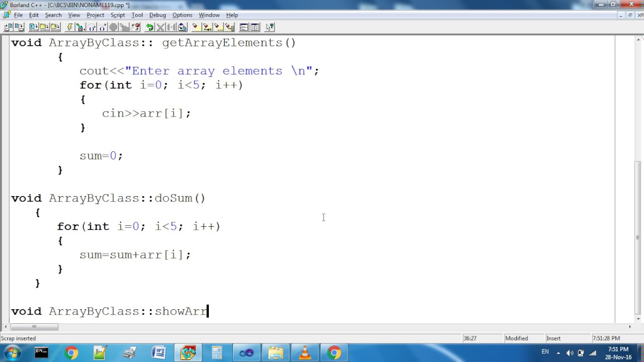Click the EN language indicator in tray

tap(545, 351)
